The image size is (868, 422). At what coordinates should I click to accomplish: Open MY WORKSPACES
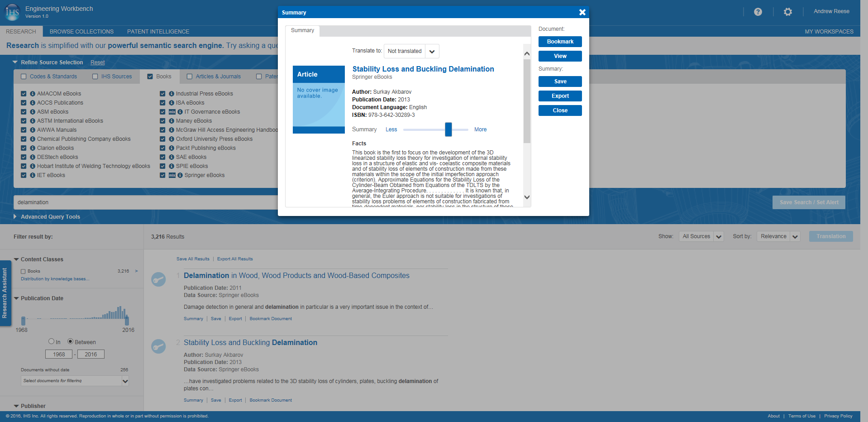pyautogui.click(x=829, y=31)
